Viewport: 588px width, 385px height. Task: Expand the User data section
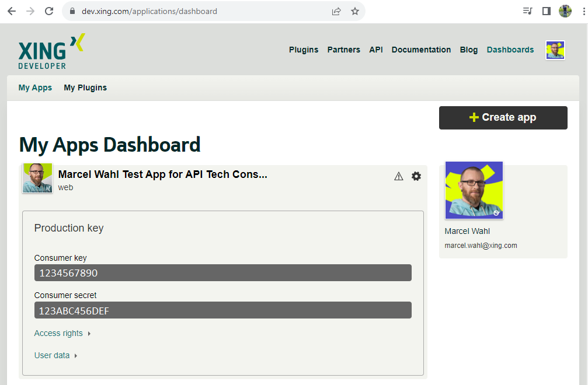[x=51, y=355]
